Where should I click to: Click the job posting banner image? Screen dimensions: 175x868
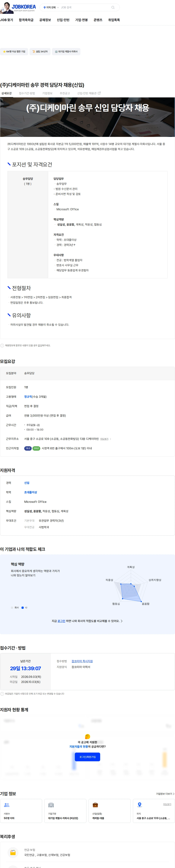coord(87,117)
